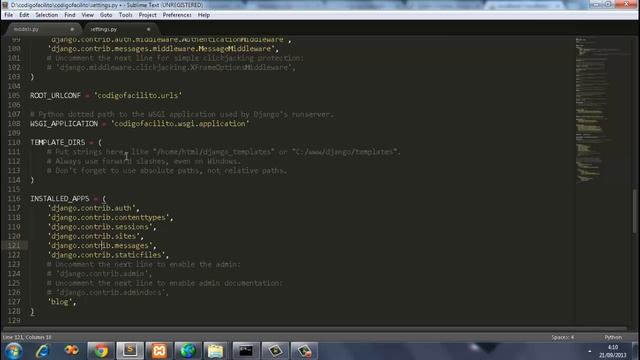
Task: Click the minimap code preview
Action: click(x=602, y=110)
